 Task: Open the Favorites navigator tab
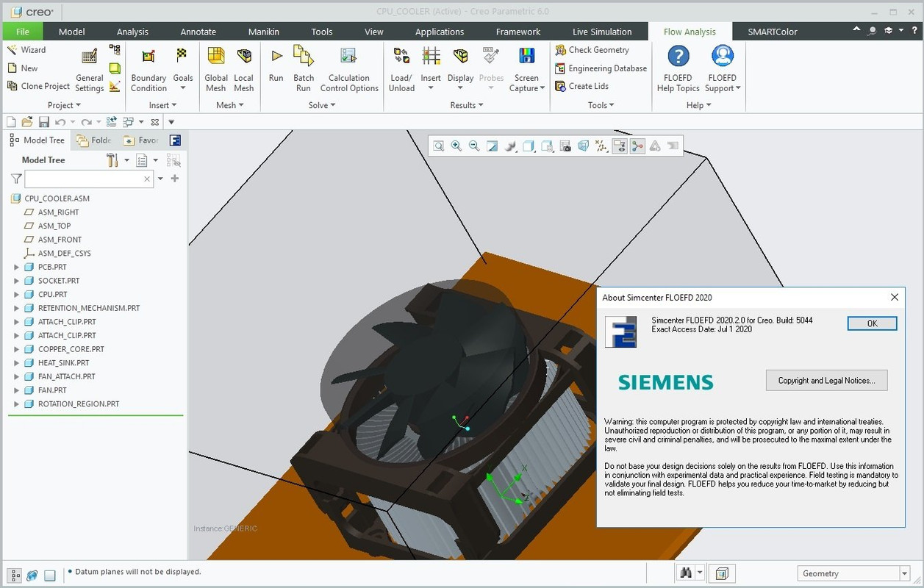[x=141, y=140]
